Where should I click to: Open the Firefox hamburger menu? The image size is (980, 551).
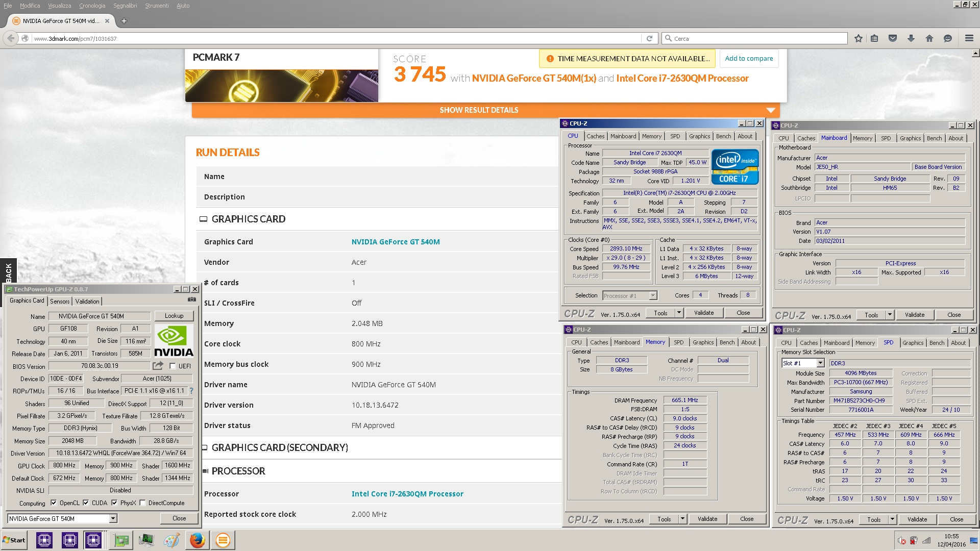tap(969, 38)
